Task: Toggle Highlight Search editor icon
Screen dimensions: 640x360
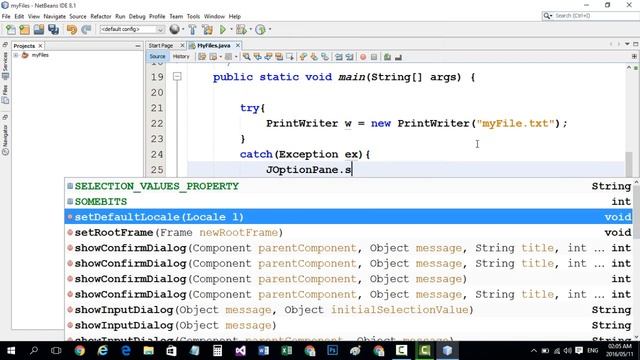Action: point(279,57)
